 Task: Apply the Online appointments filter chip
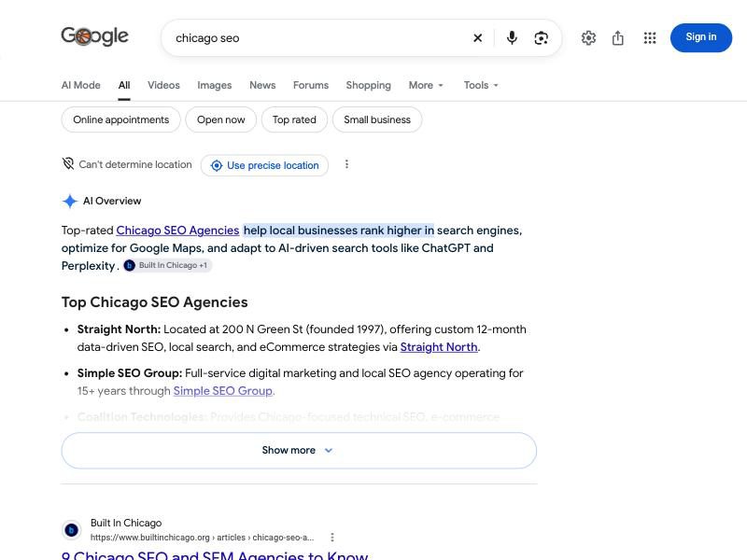[121, 119]
